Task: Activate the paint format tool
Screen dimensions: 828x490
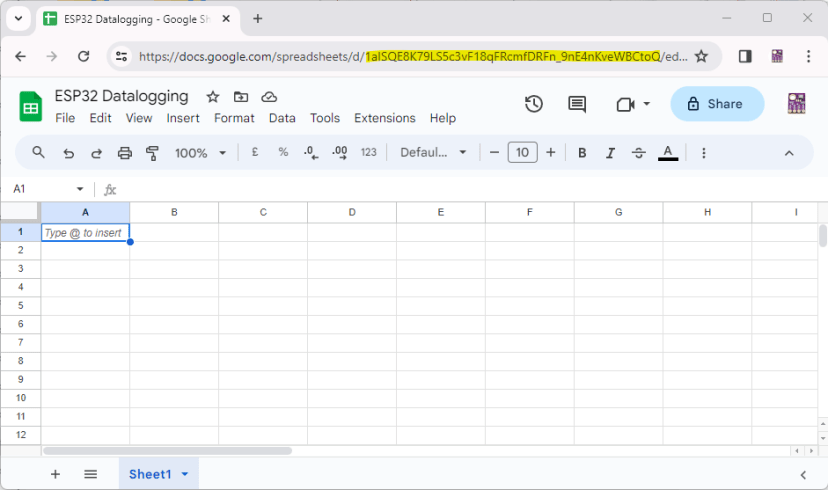Action: click(x=153, y=153)
